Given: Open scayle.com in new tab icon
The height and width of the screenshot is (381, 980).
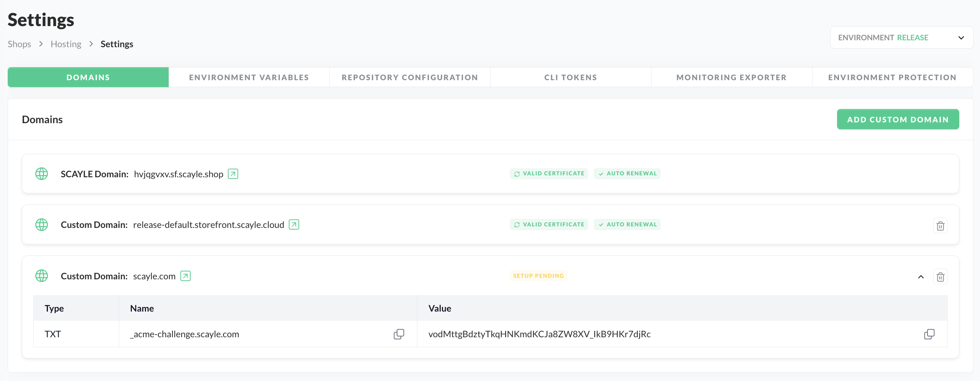Looking at the screenshot, I should [x=185, y=276].
